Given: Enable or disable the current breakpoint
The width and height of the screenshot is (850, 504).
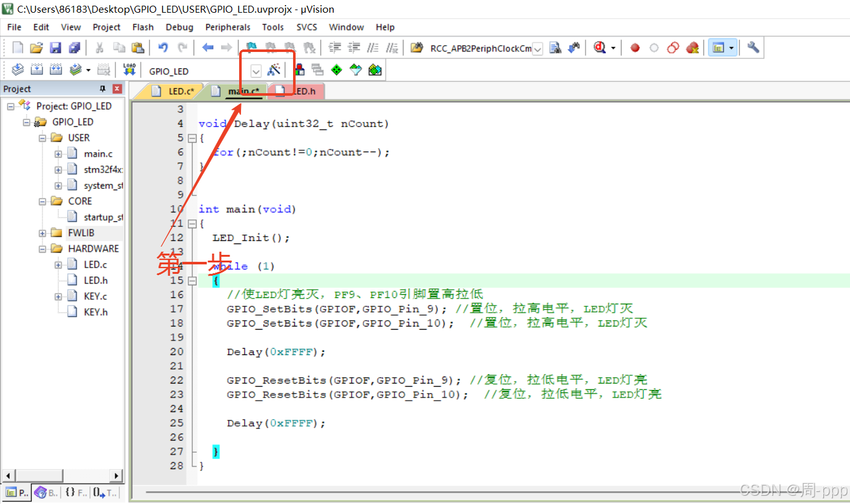Looking at the screenshot, I should tap(653, 48).
